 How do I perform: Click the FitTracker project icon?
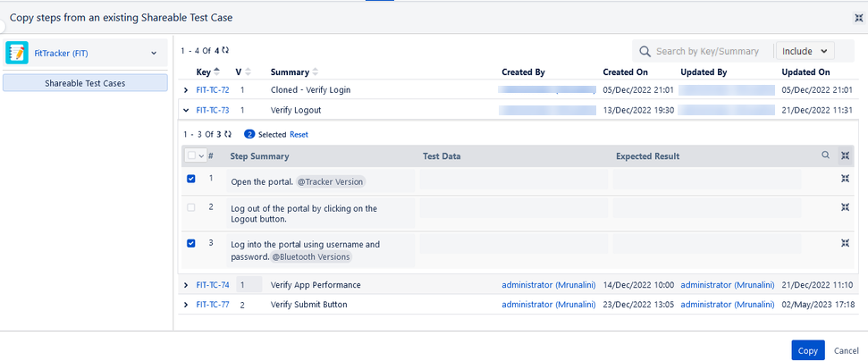click(17, 53)
